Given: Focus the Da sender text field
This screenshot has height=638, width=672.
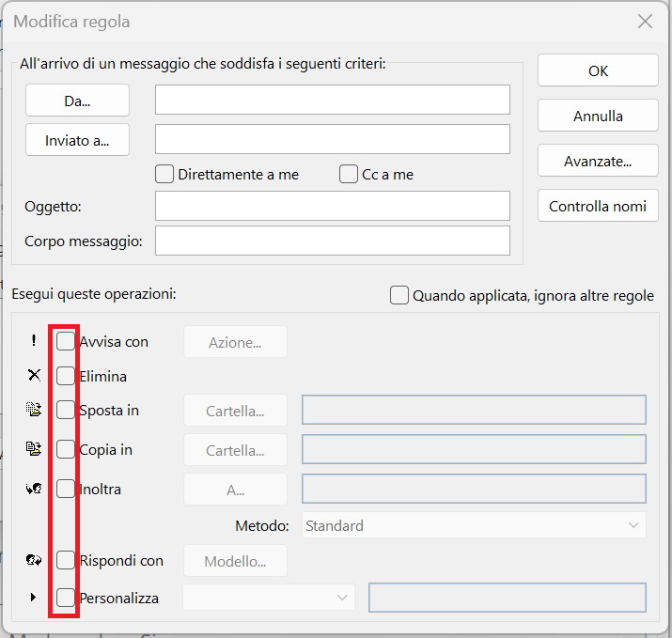Looking at the screenshot, I should [x=333, y=100].
